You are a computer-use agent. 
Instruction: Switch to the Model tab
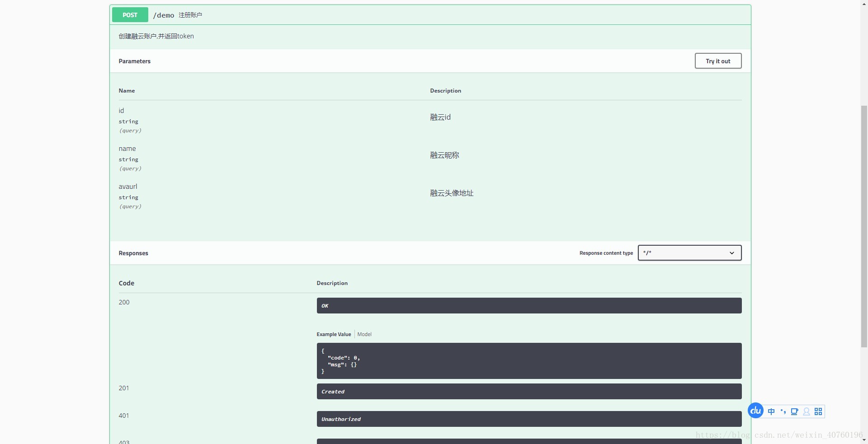[364, 334]
